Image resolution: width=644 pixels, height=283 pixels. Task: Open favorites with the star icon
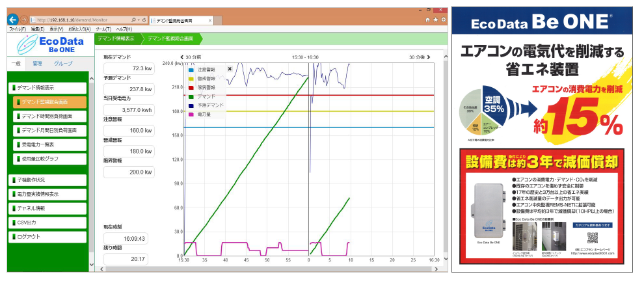point(435,20)
